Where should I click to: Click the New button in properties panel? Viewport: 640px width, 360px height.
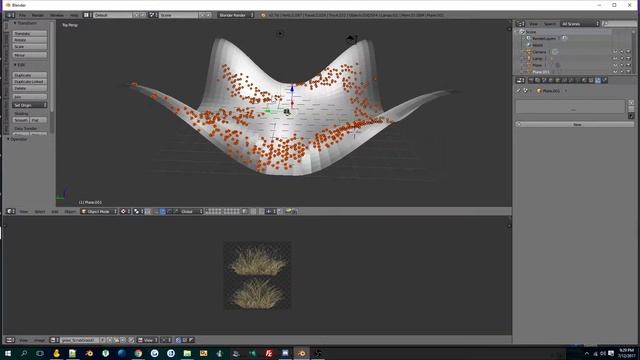pos(576,124)
